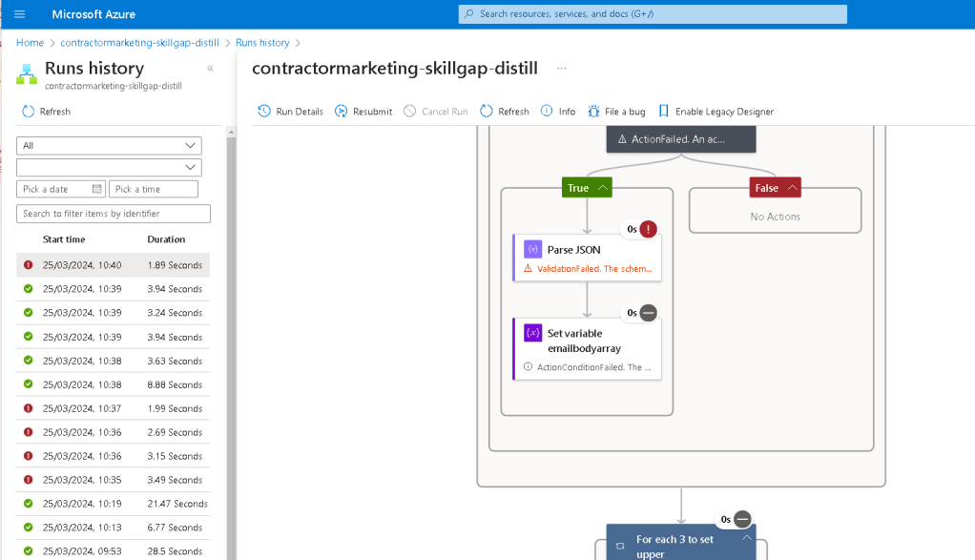Select the run lasting 1.89 Seconds
Screen dimensions: 975x560
(114, 265)
